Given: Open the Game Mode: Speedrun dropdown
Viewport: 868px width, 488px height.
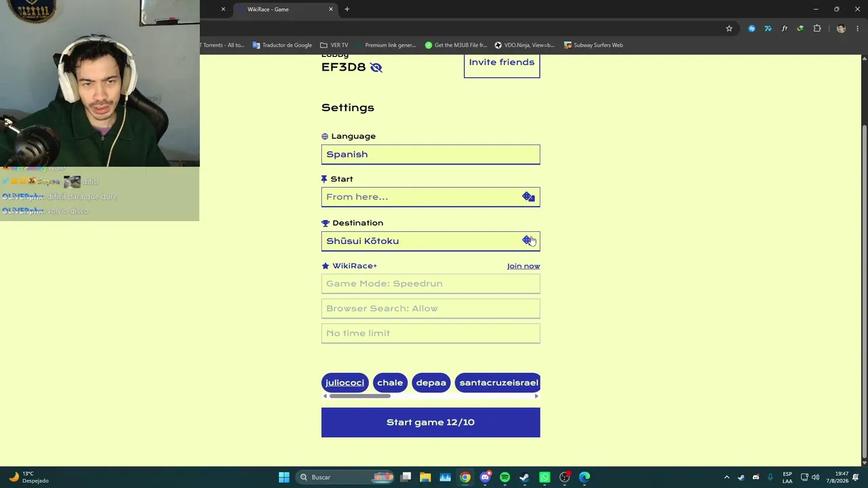Looking at the screenshot, I should [431, 283].
